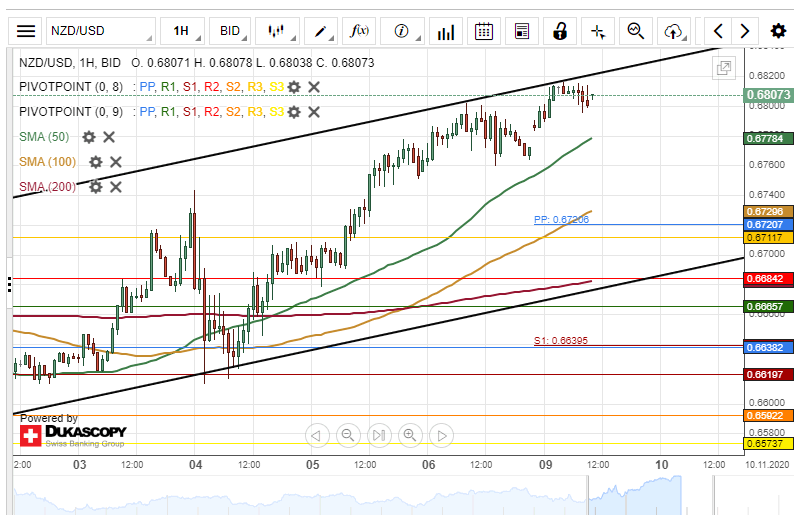Open the hamburger main menu
This screenshot has height=522, width=801.
click(26, 31)
